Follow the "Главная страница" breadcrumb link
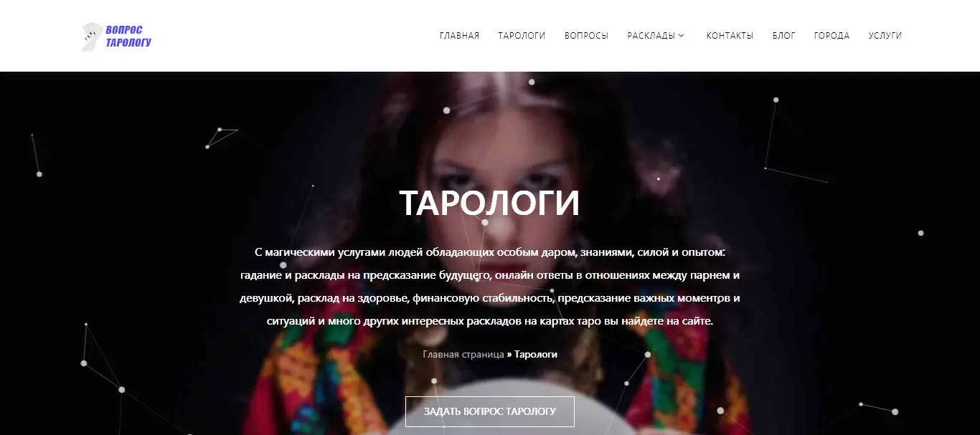 coord(463,354)
